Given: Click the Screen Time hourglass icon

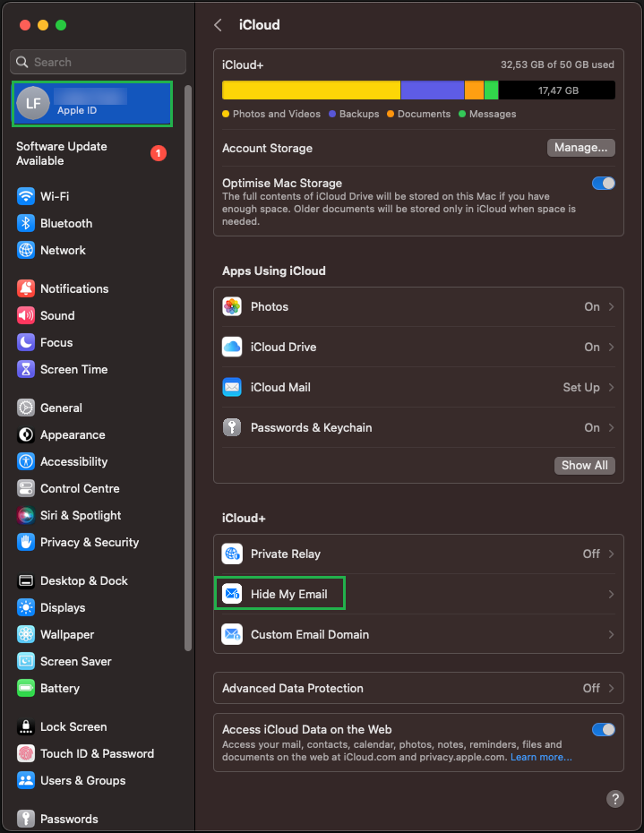Looking at the screenshot, I should [x=25, y=369].
